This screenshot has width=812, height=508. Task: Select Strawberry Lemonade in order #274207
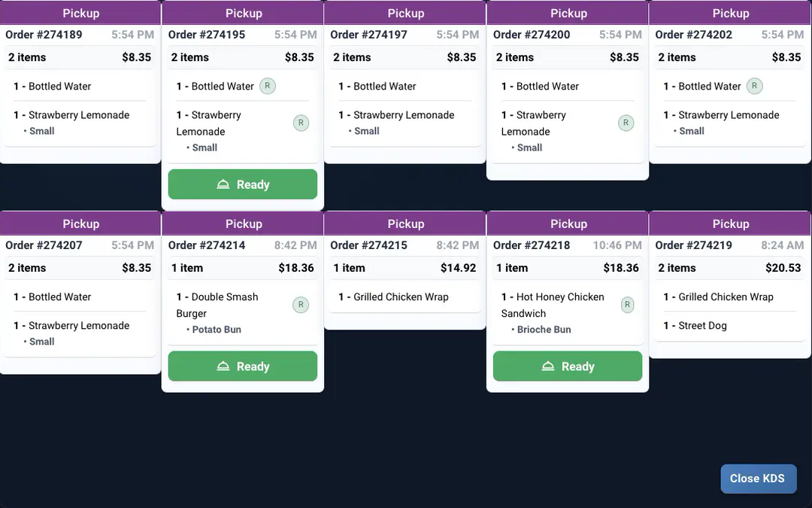(79, 326)
